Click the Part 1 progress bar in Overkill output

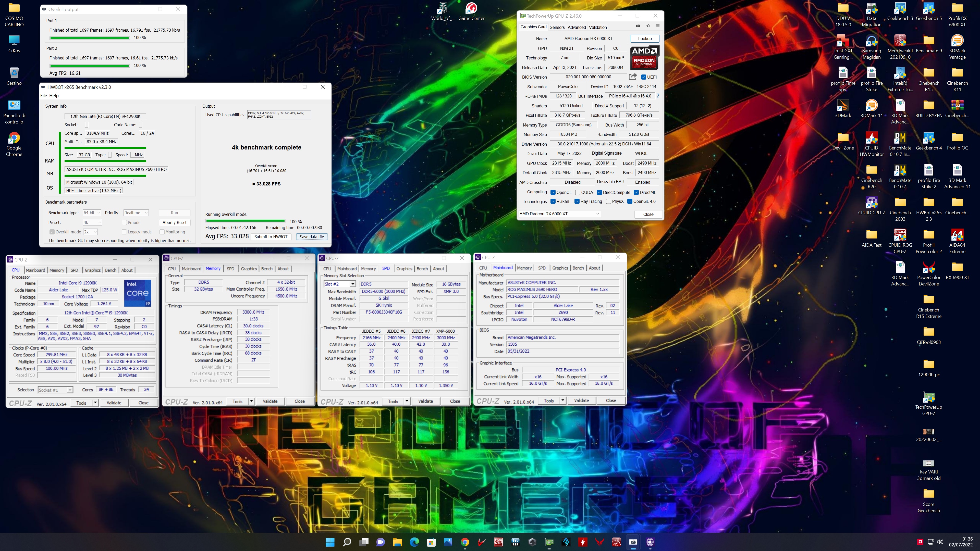click(x=89, y=38)
